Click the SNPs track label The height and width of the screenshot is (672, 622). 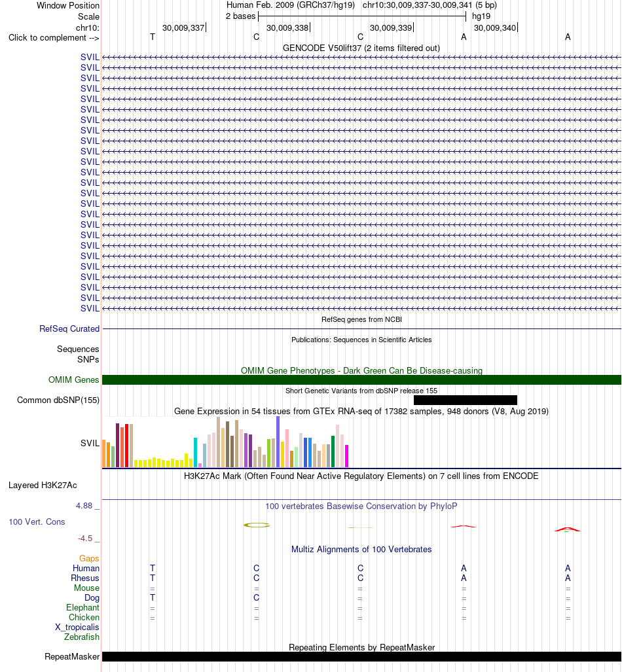pyautogui.click(x=88, y=360)
